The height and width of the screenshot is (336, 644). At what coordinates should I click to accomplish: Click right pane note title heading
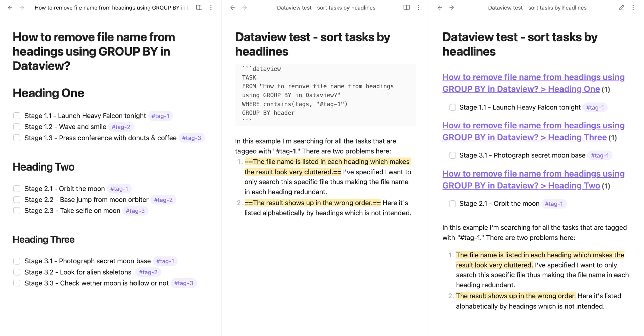click(x=520, y=44)
